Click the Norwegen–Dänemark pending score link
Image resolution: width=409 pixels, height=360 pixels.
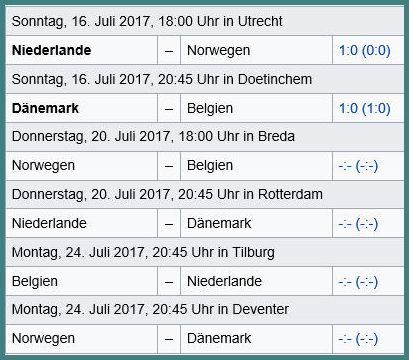pyautogui.click(x=358, y=339)
